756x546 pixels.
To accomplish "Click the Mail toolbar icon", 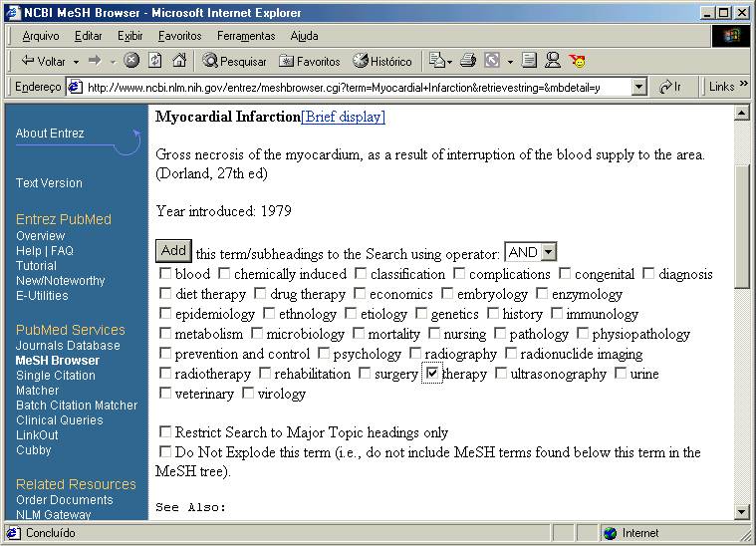I will point(437,61).
